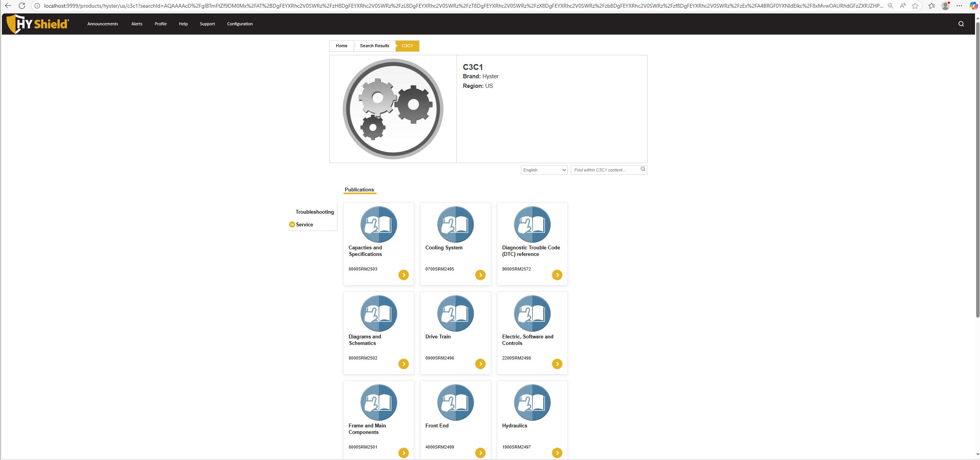Open Configuration in the top navigation

(240, 24)
